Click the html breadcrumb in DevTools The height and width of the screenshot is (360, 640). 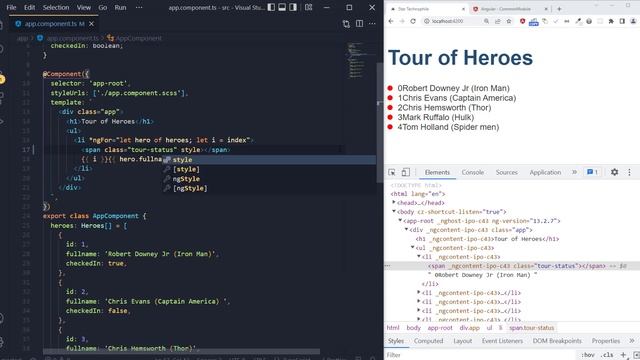pyautogui.click(x=393, y=328)
